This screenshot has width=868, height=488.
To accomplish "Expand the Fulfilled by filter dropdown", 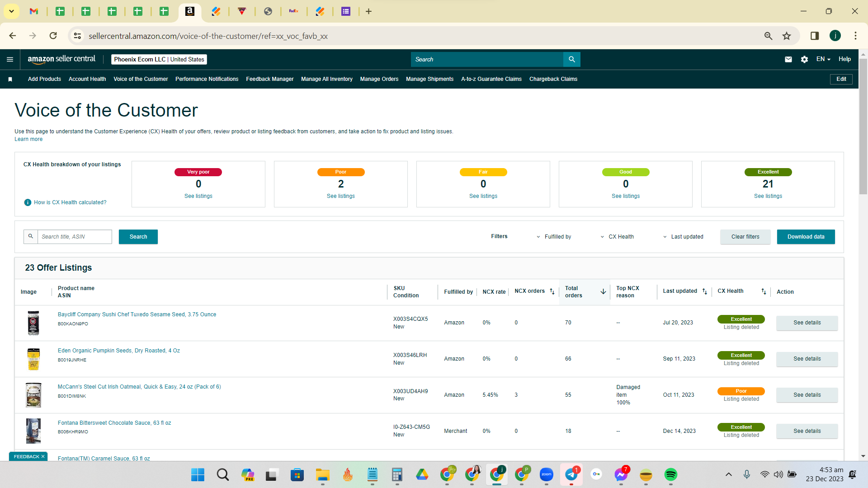I will tap(554, 237).
